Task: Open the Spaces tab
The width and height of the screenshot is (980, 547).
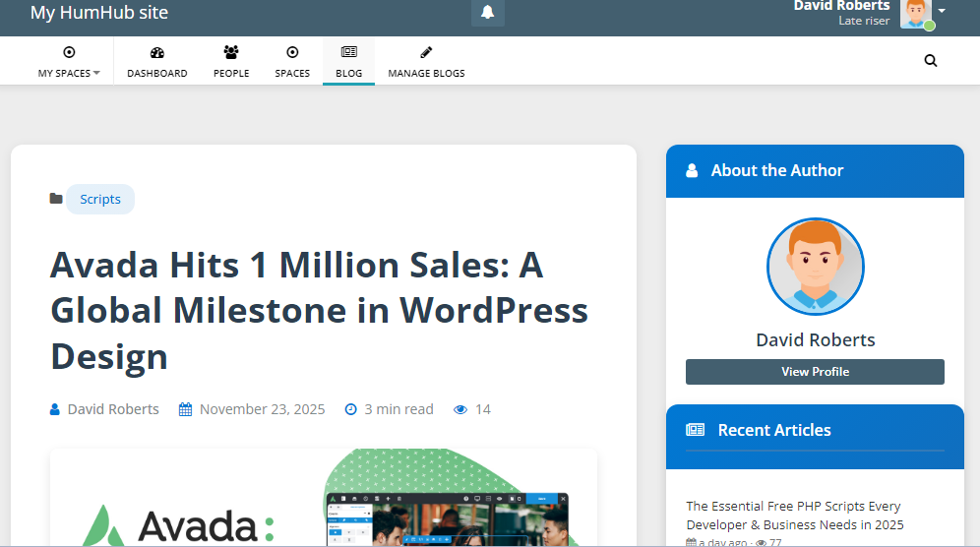Action: tap(292, 61)
